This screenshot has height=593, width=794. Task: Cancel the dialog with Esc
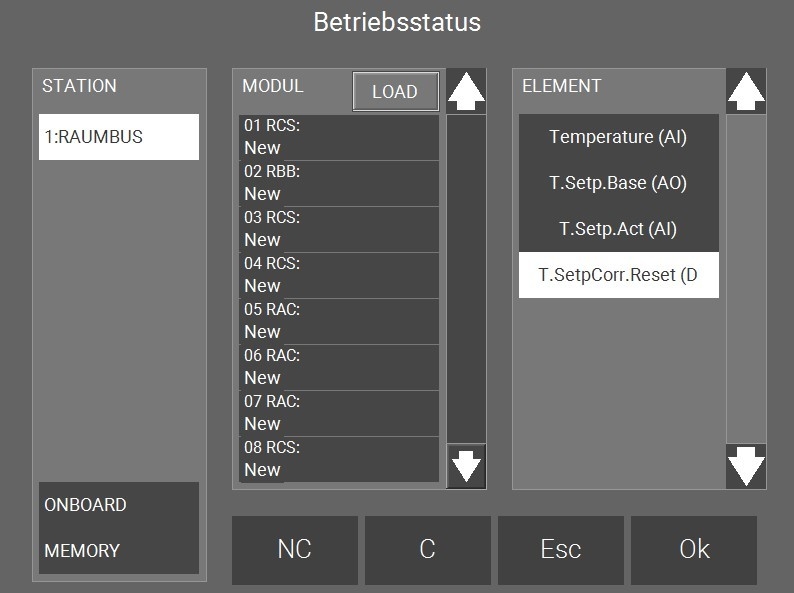[561, 550]
